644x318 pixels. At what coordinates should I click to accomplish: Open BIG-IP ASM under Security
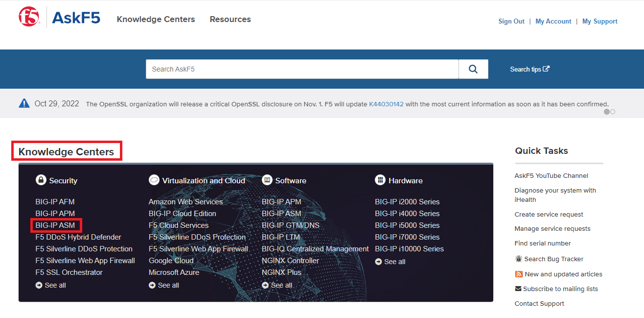(55, 225)
